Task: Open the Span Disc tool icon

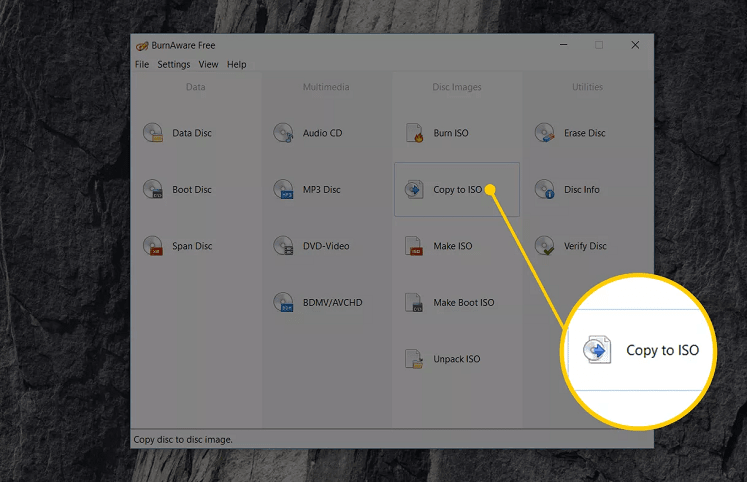Action: (153, 246)
